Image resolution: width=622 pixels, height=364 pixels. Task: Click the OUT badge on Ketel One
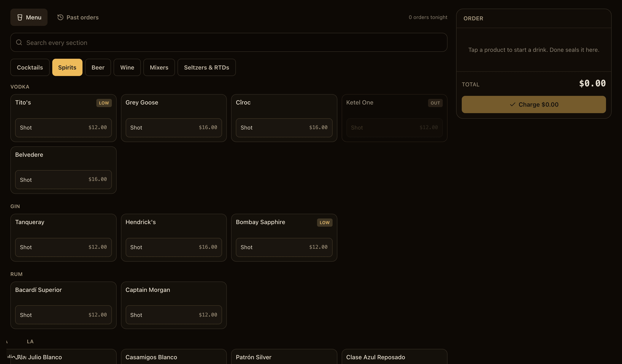(435, 103)
